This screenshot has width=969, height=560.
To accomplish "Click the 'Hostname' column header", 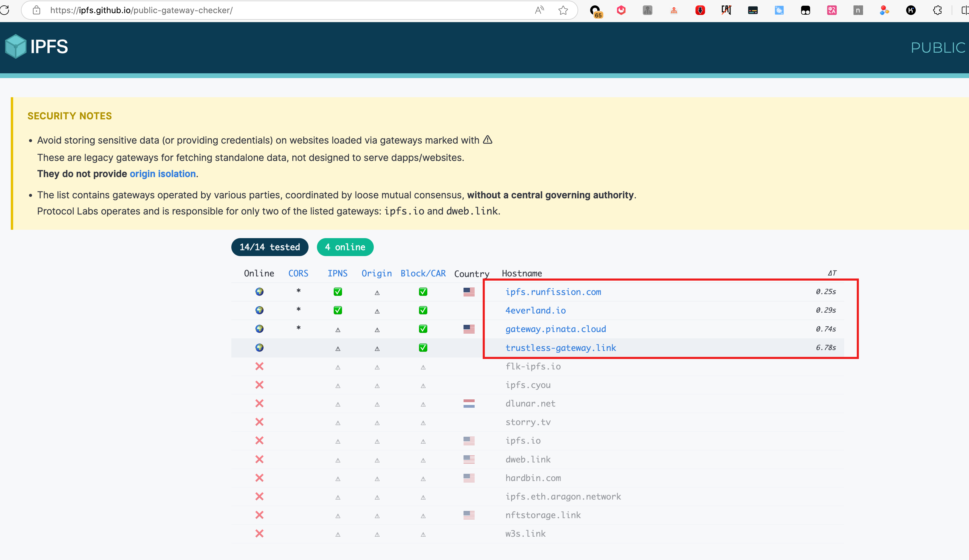I will tap(522, 273).
